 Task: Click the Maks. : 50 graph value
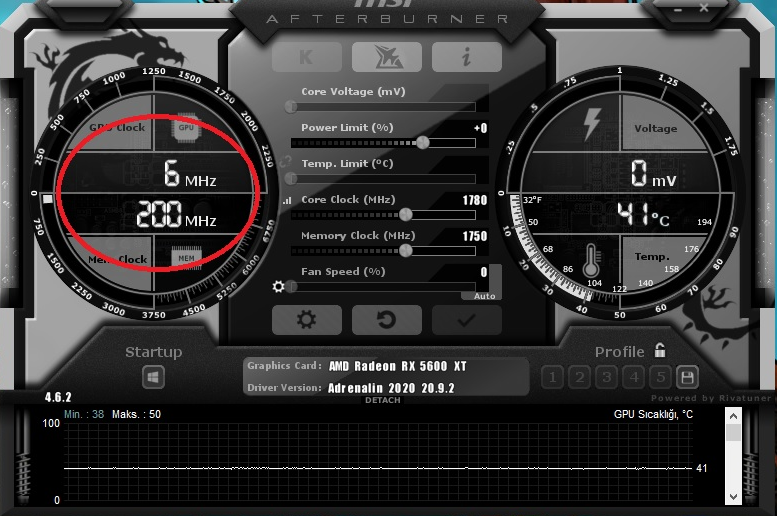pos(136,414)
